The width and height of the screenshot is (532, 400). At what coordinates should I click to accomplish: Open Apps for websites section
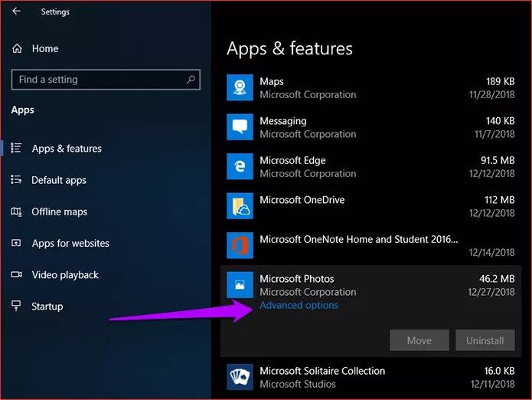pos(70,243)
